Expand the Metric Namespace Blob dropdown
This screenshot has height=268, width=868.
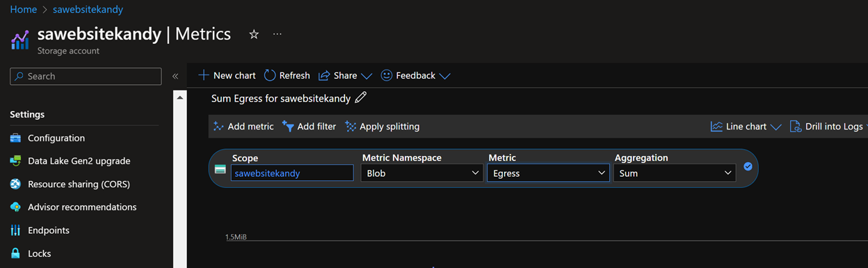[422, 173]
